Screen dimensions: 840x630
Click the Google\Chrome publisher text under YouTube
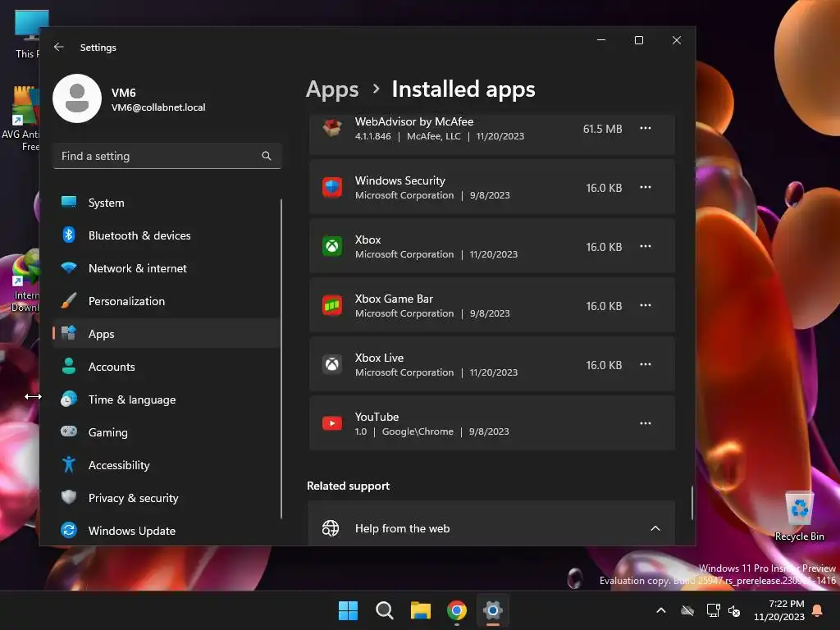(418, 431)
